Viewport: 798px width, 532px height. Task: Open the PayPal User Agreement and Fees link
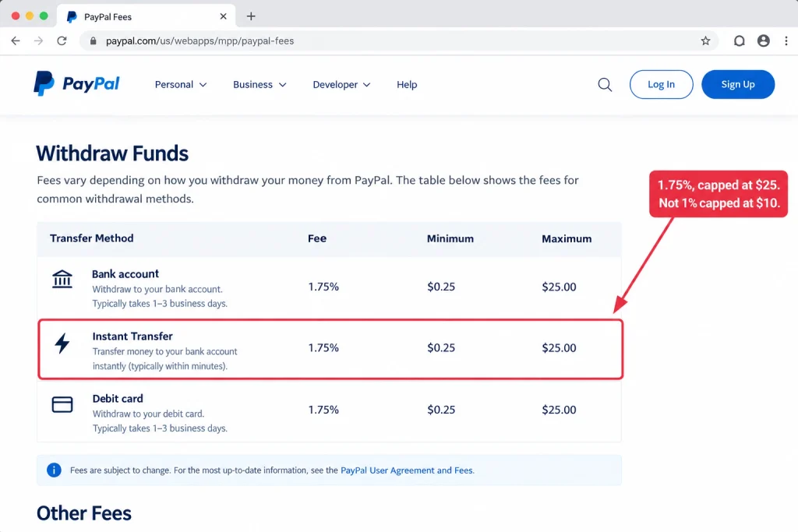(407, 470)
